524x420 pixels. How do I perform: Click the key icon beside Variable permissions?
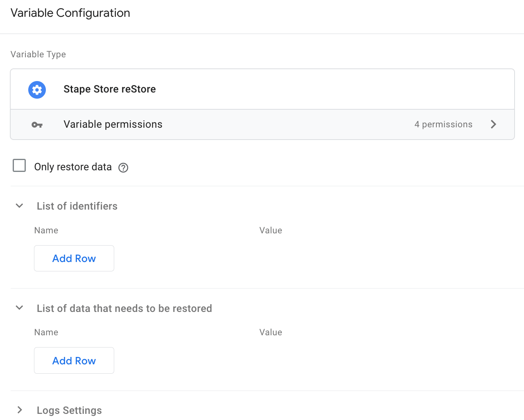coord(37,125)
